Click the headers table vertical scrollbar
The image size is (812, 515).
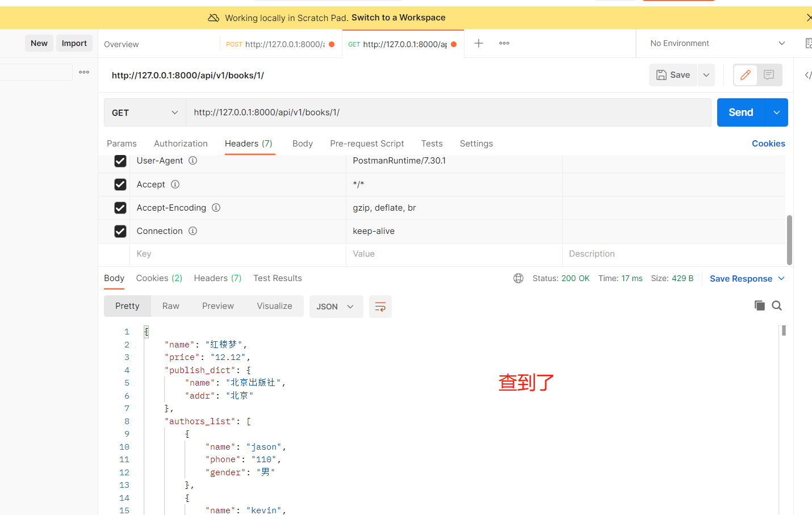789,240
